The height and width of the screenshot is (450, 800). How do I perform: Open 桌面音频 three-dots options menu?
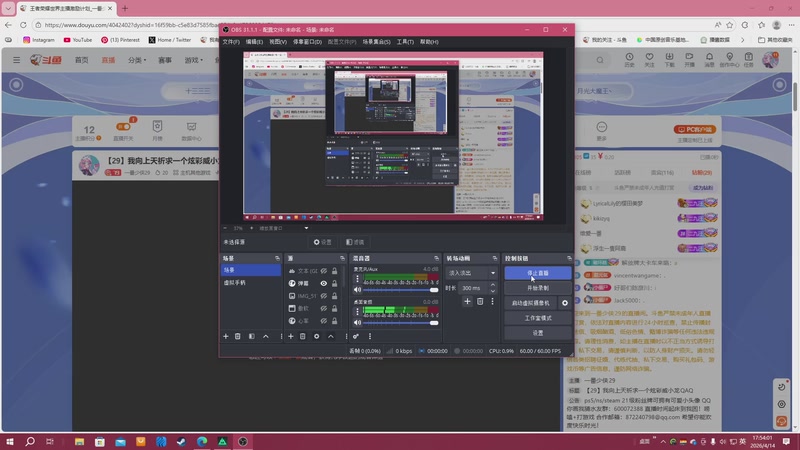point(357,311)
